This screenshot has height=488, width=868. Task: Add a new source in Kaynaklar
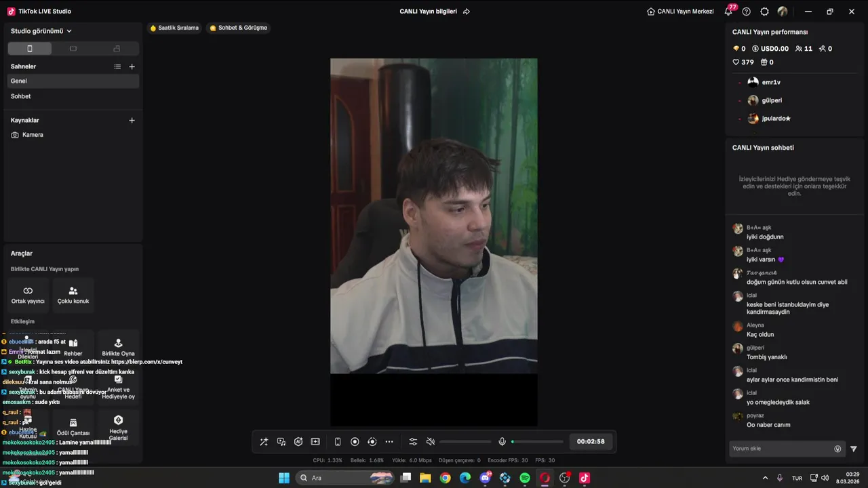point(132,120)
